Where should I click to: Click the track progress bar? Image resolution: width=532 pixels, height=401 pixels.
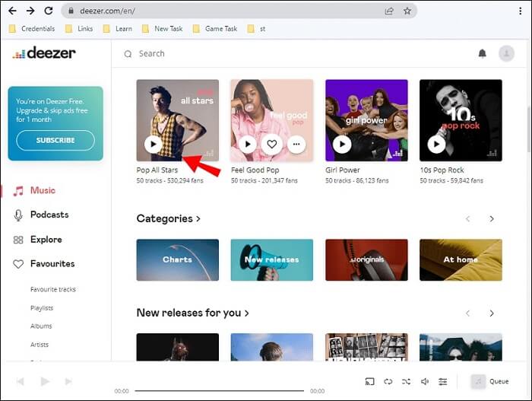219,391
